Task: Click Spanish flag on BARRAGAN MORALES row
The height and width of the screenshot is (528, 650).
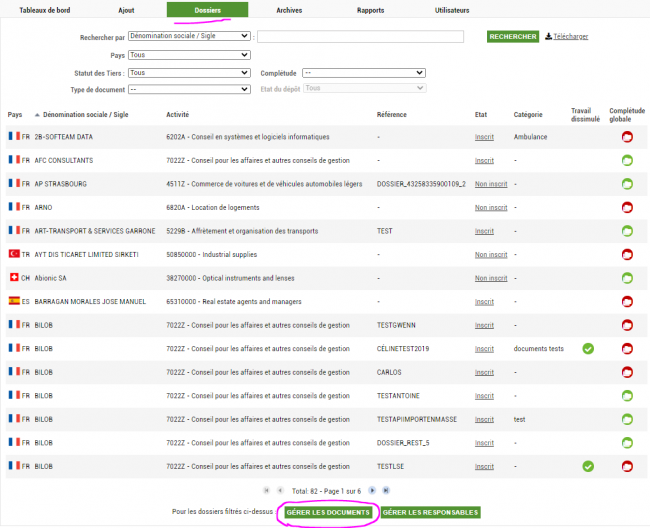Action: (14, 301)
